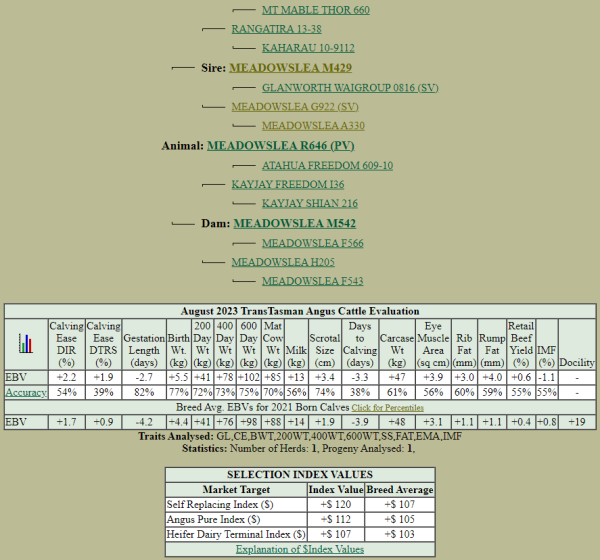Open sire MEADOWSLEA M429 link
600x560 pixels.
(x=290, y=68)
